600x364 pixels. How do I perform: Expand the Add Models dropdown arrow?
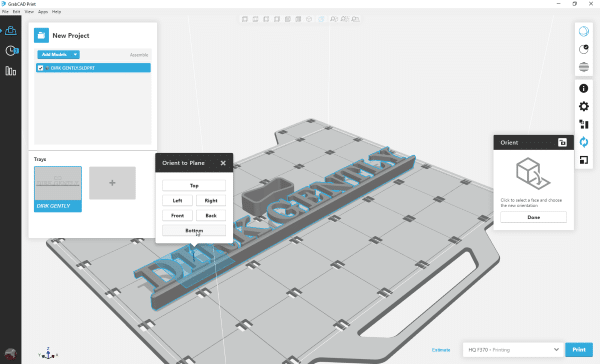click(75, 54)
